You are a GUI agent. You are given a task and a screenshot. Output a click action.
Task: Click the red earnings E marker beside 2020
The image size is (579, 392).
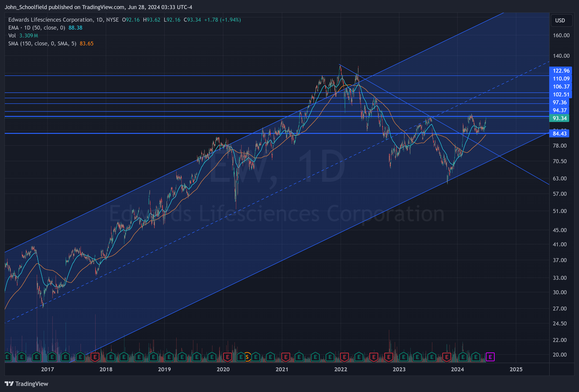[x=227, y=357]
